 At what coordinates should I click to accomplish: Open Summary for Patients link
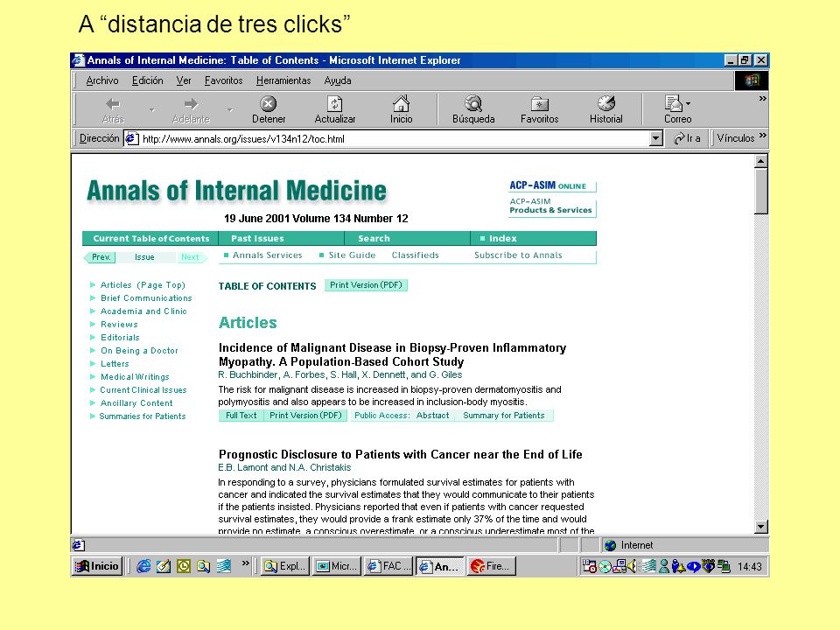click(x=504, y=415)
